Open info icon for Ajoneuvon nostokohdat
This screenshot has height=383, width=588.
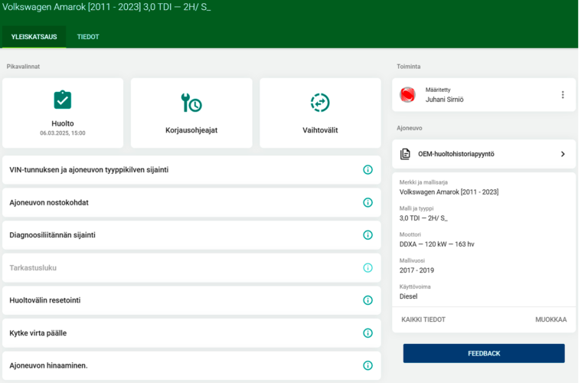click(x=367, y=202)
